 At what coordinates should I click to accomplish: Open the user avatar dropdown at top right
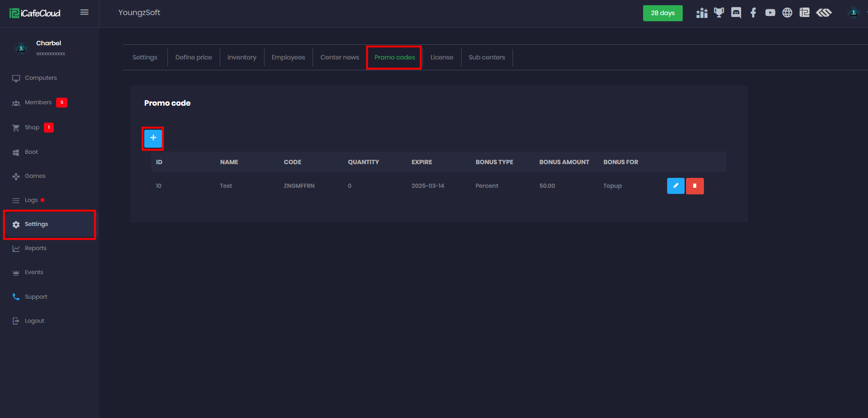(x=853, y=13)
